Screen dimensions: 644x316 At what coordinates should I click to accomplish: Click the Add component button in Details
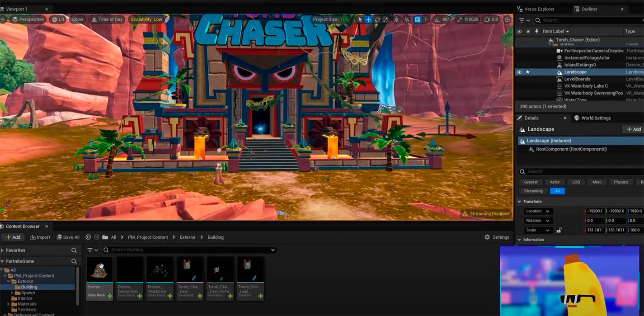pyautogui.click(x=633, y=129)
